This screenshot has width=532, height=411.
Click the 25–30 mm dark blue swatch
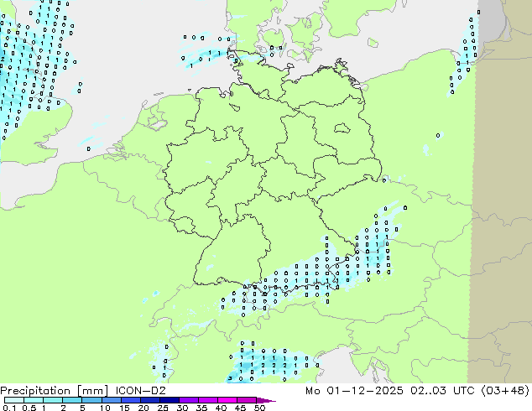point(169,400)
